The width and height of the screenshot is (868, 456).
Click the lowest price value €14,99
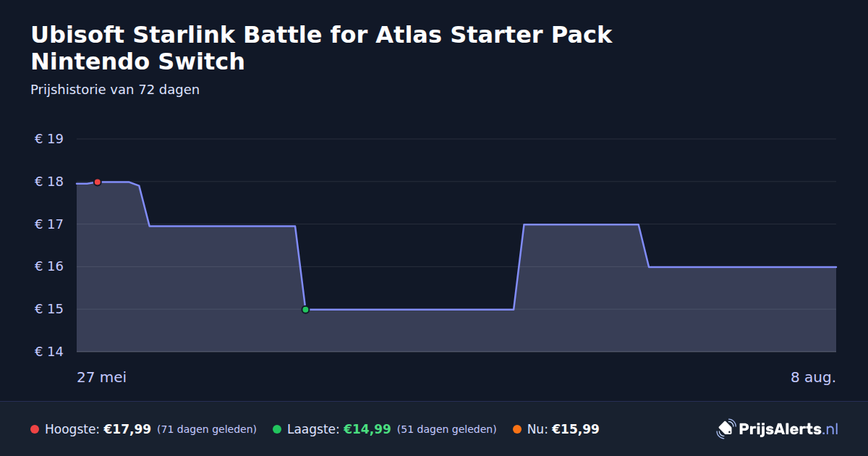click(x=367, y=429)
